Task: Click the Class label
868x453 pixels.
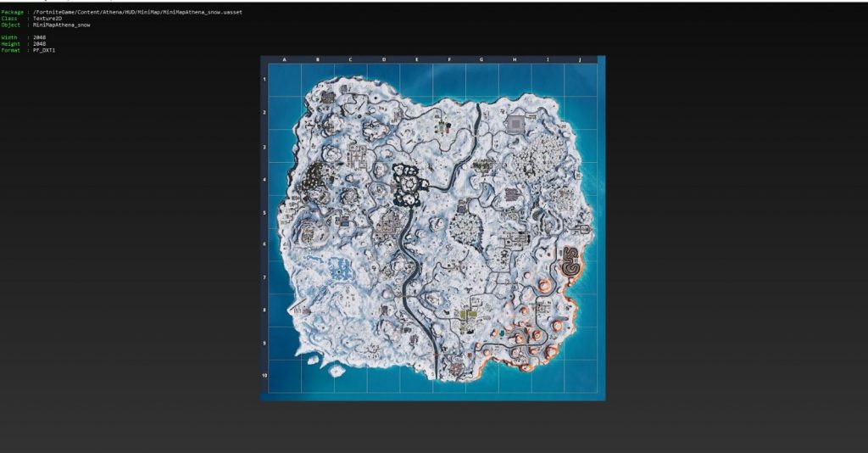Action: point(8,19)
